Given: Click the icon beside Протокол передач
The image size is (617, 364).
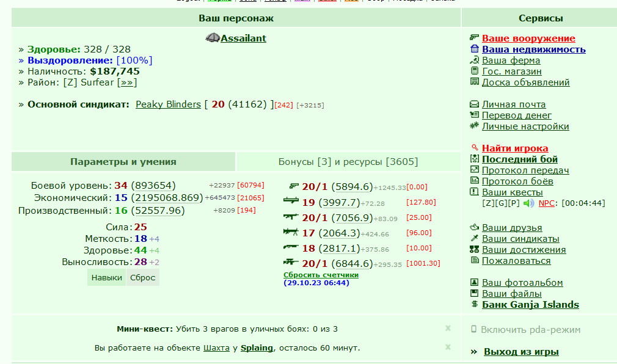Looking at the screenshot, I should 475,170.
